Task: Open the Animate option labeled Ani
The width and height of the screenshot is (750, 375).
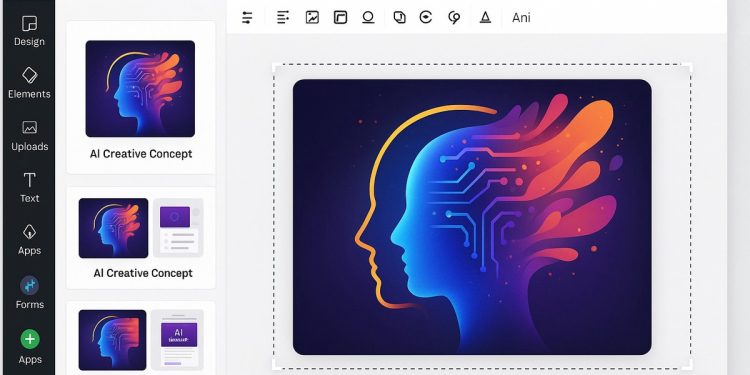Action: point(521,18)
